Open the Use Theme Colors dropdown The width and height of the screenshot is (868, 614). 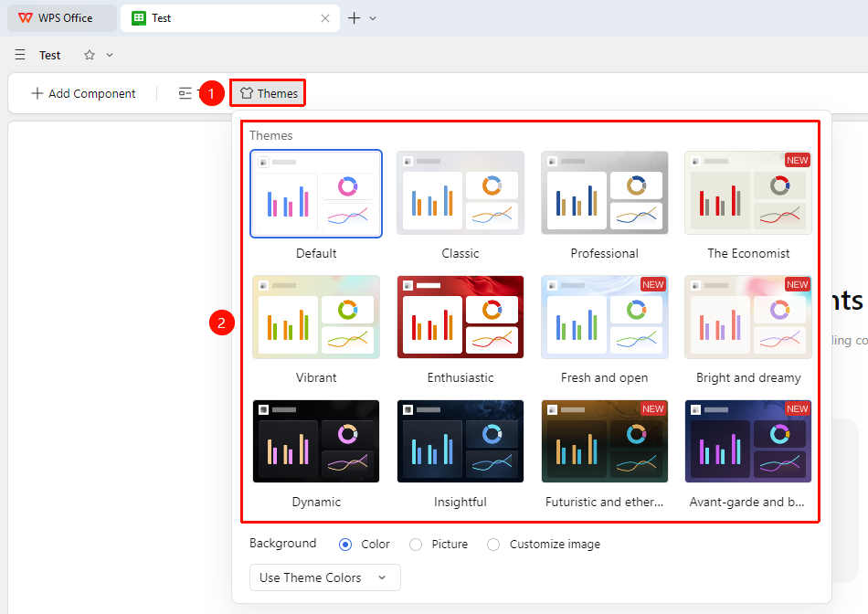[x=325, y=577]
